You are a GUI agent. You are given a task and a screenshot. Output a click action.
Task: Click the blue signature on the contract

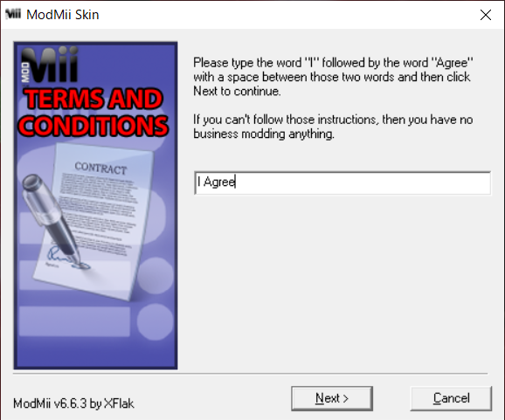67,258
